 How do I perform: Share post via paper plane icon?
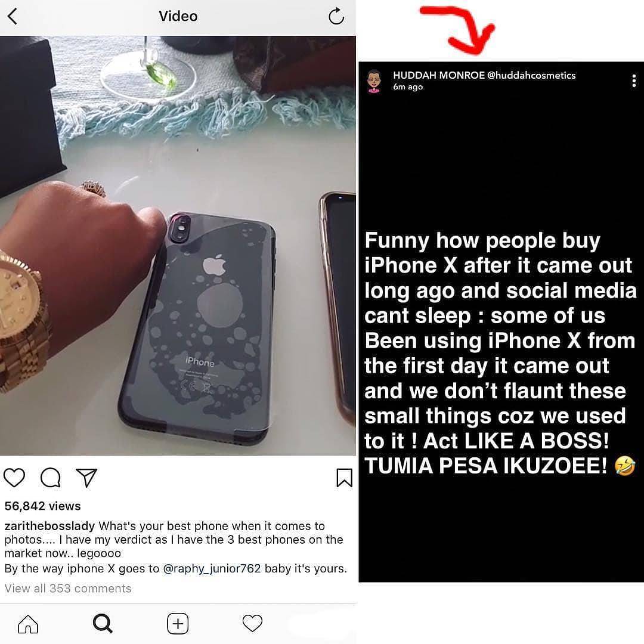pos(86,477)
